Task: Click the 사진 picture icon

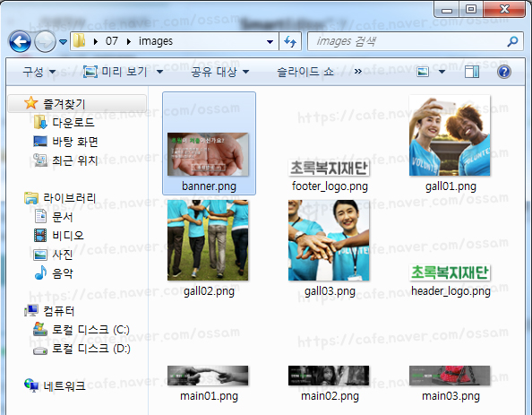Action: 40,255
